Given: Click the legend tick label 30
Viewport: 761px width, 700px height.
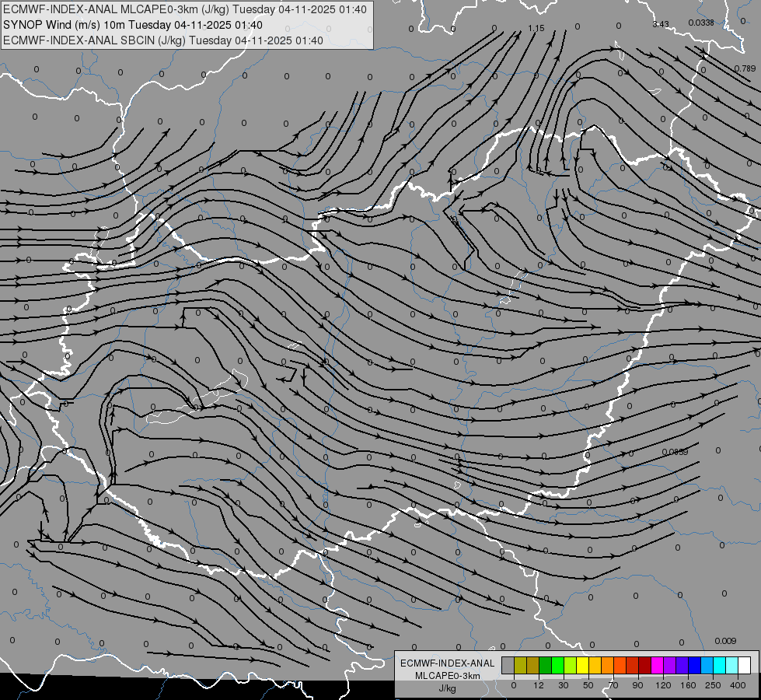Looking at the screenshot, I should pyautogui.click(x=564, y=685).
